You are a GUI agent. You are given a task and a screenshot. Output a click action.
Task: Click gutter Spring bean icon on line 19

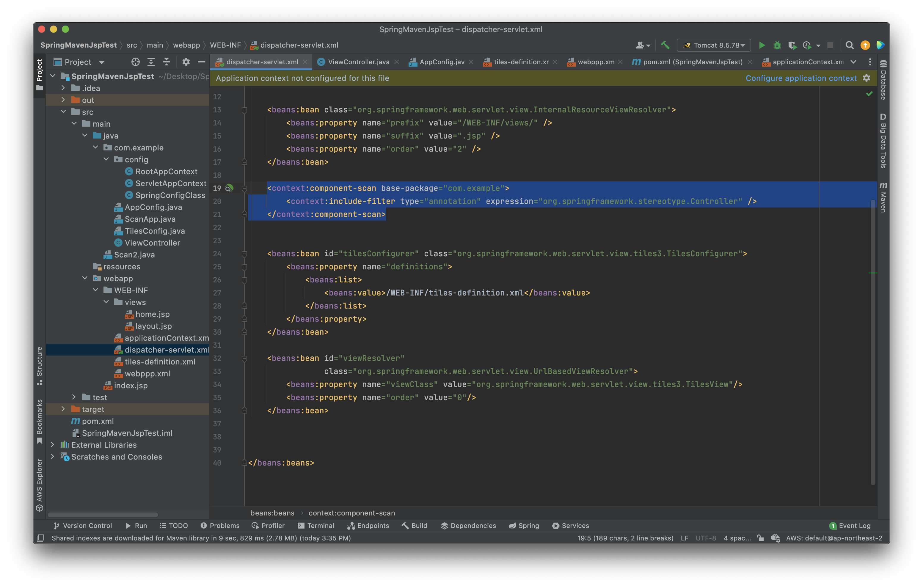pyautogui.click(x=229, y=188)
